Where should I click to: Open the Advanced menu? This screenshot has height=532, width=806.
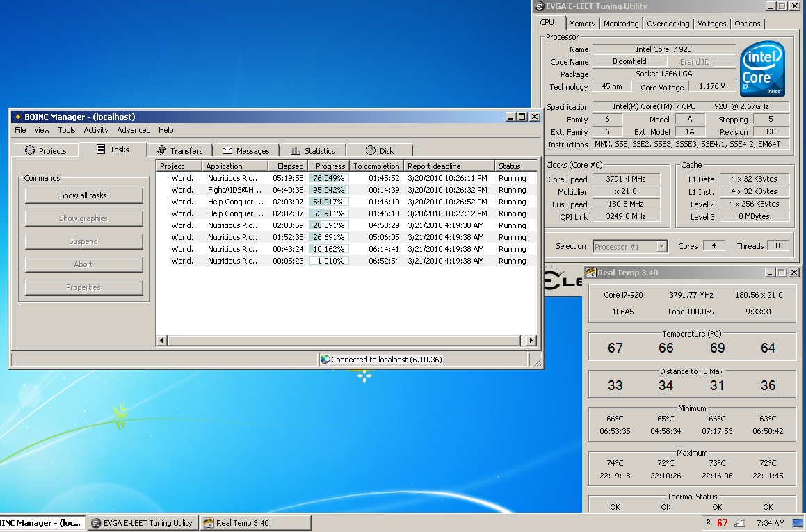[x=134, y=130]
